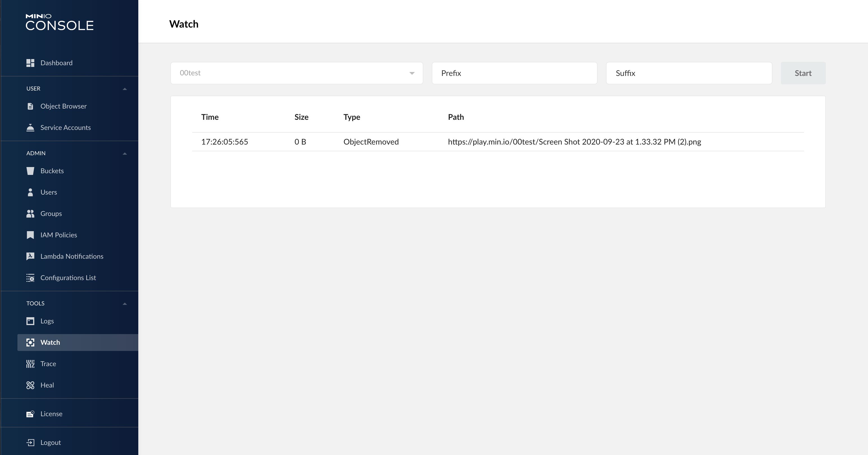Click the Dashboard icon in sidebar

(x=30, y=63)
